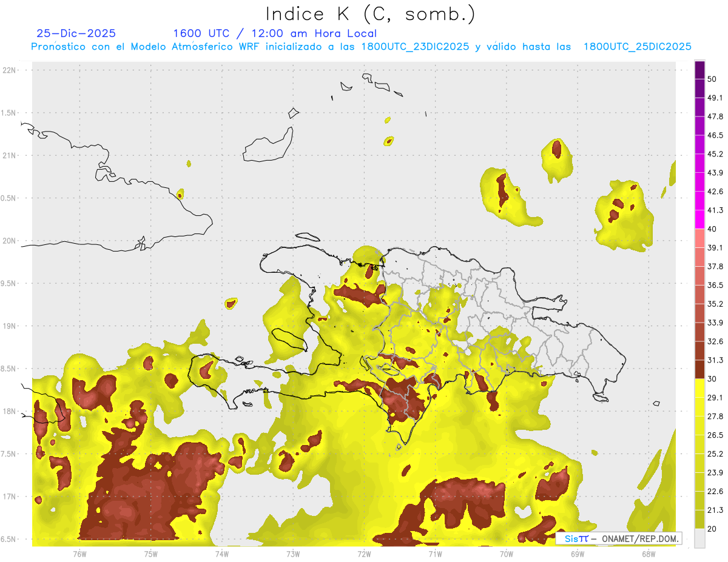This screenshot has width=728, height=562.
Task: Click the latitude label "17N"
Action: 9,497
